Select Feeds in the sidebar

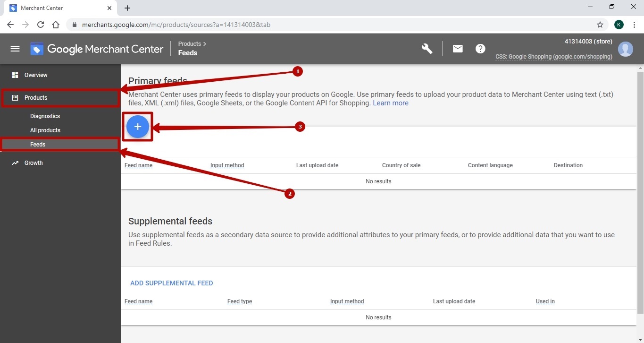pyautogui.click(x=38, y=145)
